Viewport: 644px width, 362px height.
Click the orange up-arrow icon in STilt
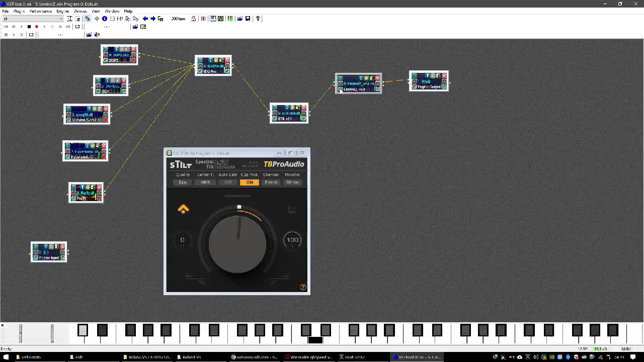click(x=183, y=209)
